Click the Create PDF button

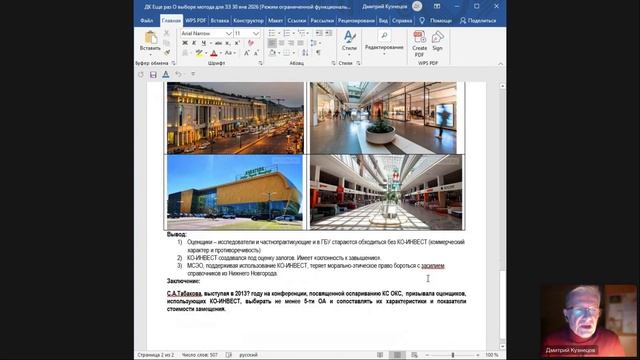(x=419, y=43)
